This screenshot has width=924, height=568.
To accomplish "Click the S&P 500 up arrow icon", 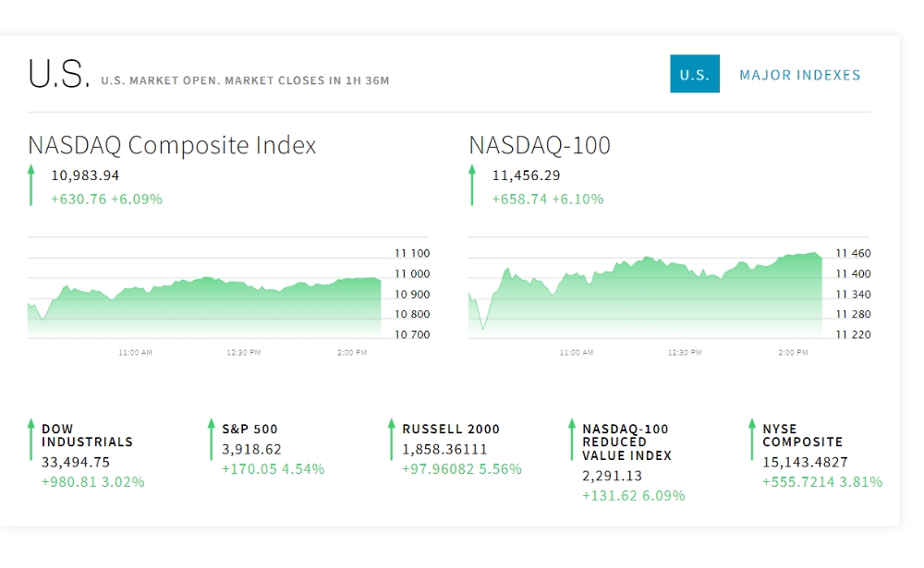I will pyautogui.click(x=211, y=439).
